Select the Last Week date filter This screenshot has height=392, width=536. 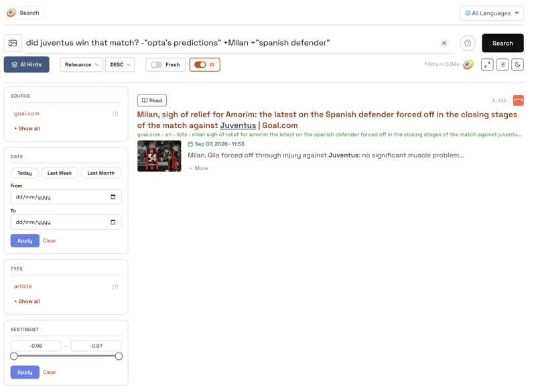point(60,173)
